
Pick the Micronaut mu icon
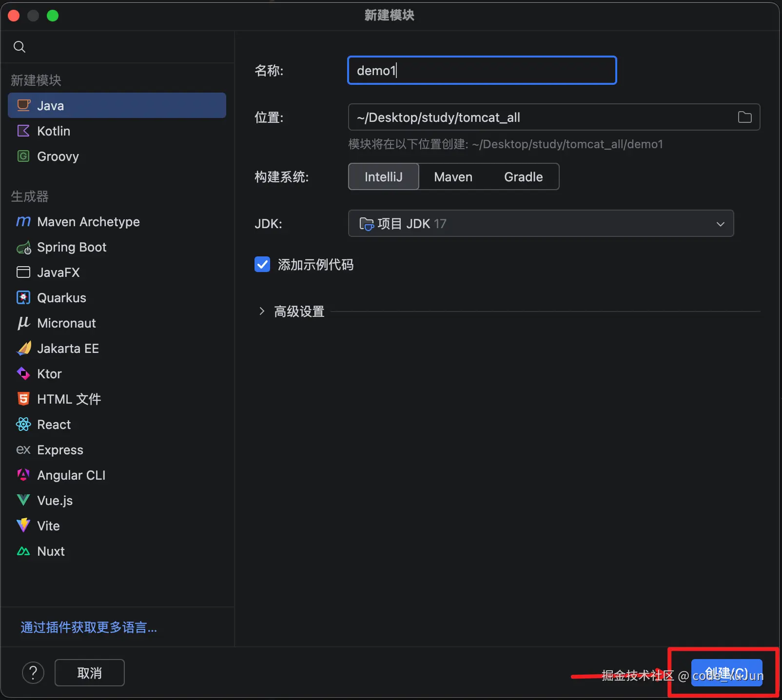pyautogui.click(x=23, y=323)
